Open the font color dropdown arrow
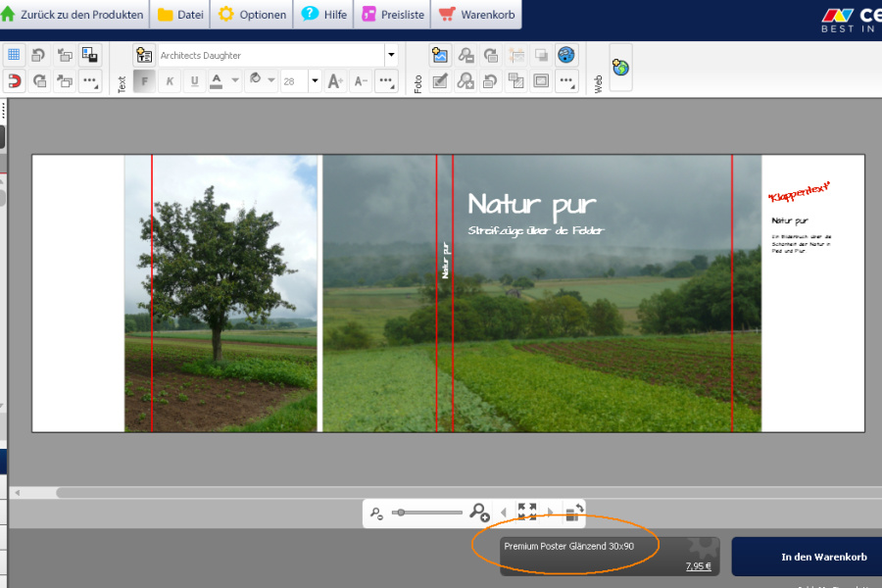Image resolution: width=882 pixels, height=588 pixels. (235, 81)
